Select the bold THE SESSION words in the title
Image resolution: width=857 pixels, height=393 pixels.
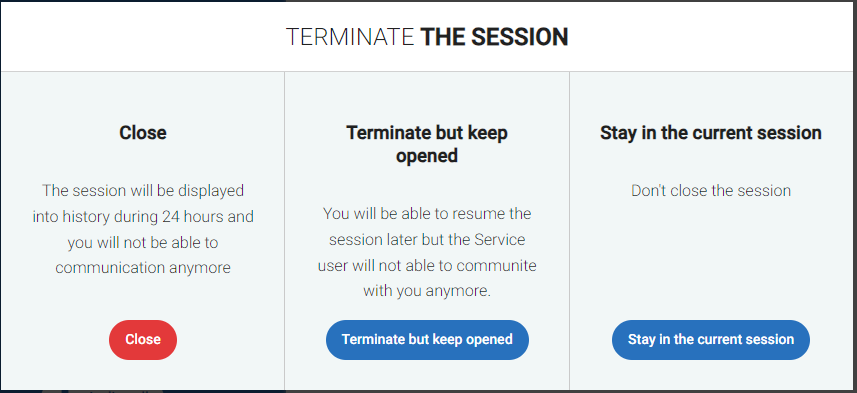coord(494,37)
